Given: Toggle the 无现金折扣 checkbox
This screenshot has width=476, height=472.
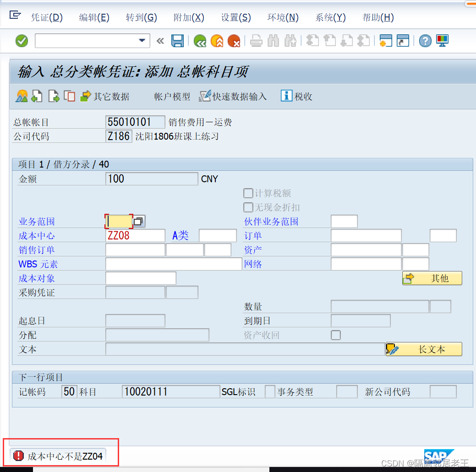Looking at the screenshot, I should click(248, 207).
